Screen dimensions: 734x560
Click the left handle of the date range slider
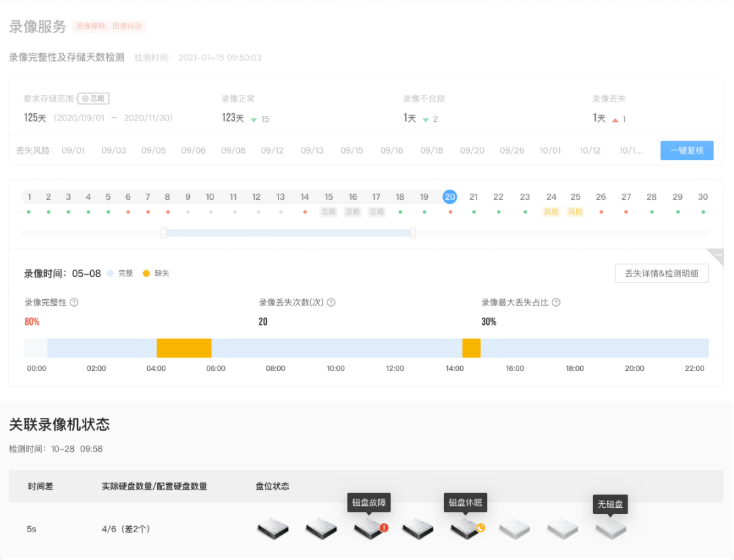coord(163,232)
